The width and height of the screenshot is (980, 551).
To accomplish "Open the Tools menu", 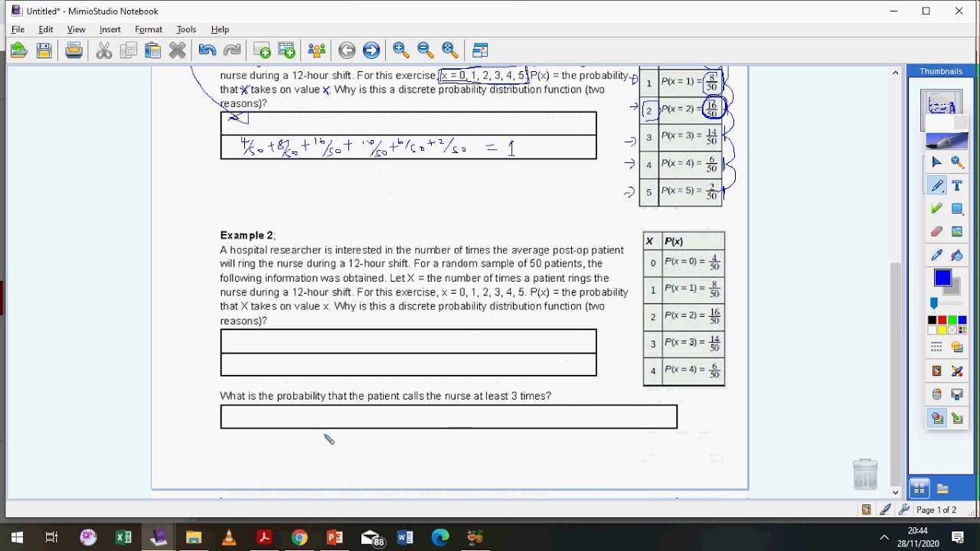I will (x=187, y=29).
